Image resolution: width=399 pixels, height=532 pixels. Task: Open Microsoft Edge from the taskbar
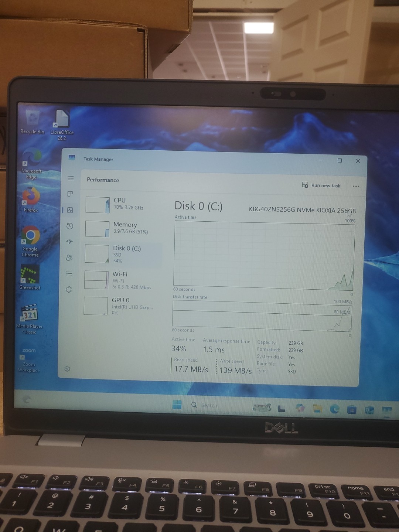click(x=335, y=409)
